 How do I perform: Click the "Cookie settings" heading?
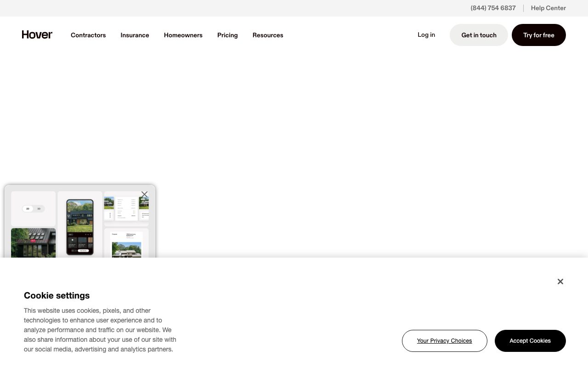coord(57,295)
